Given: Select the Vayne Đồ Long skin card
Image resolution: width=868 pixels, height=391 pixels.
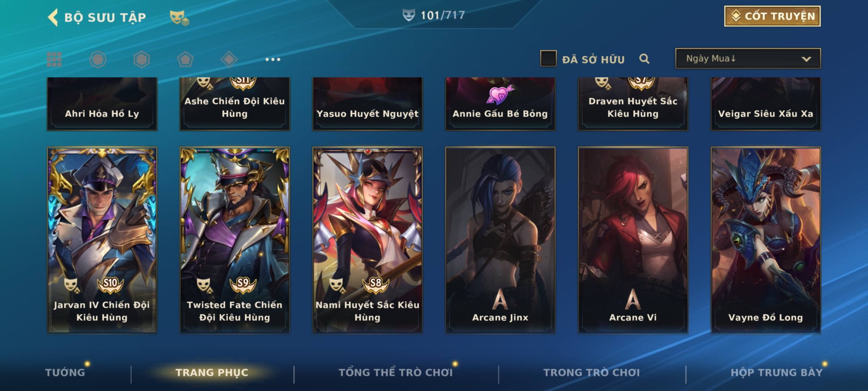Looking at the screenshot, I should 766,240.
